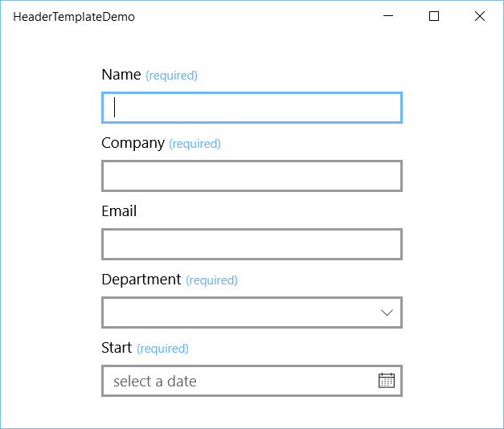504x429 pixels.
Task: Open the Department combo box
Action: (252, 313)
